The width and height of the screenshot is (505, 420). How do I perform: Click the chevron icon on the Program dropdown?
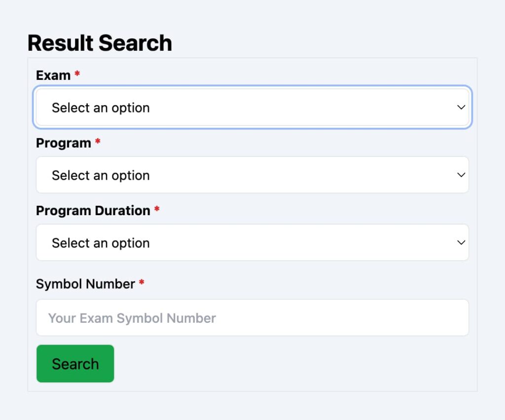(461, 175)
